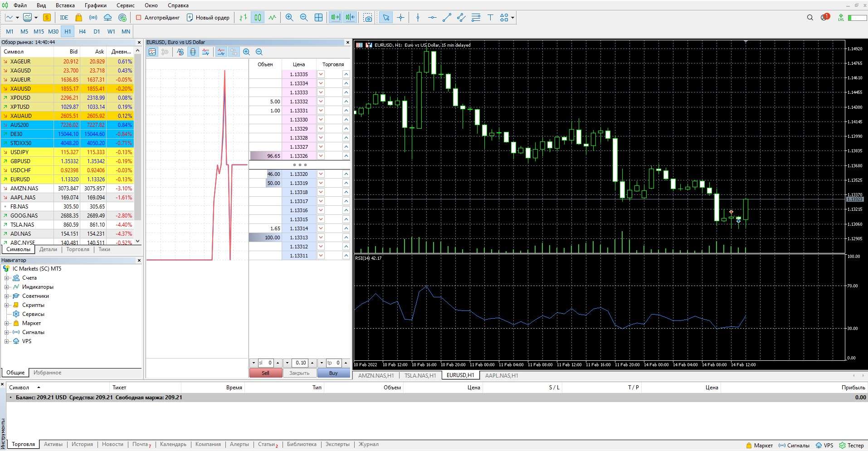Select the TSLA.NAS symbol row
Viewport: 868px width, 451px height.
68,225
